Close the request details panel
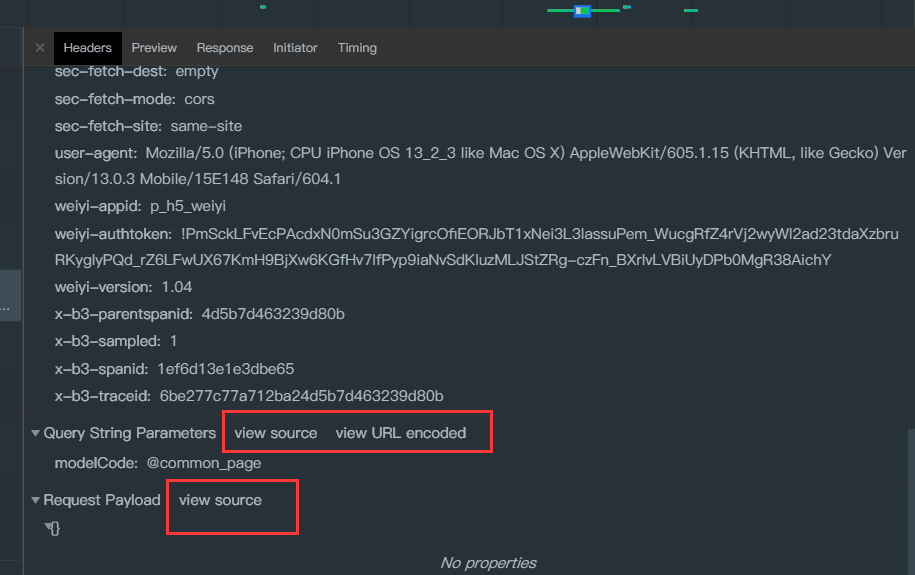The height and width of the screenshot is (575, 915). (x=40, y=48)
